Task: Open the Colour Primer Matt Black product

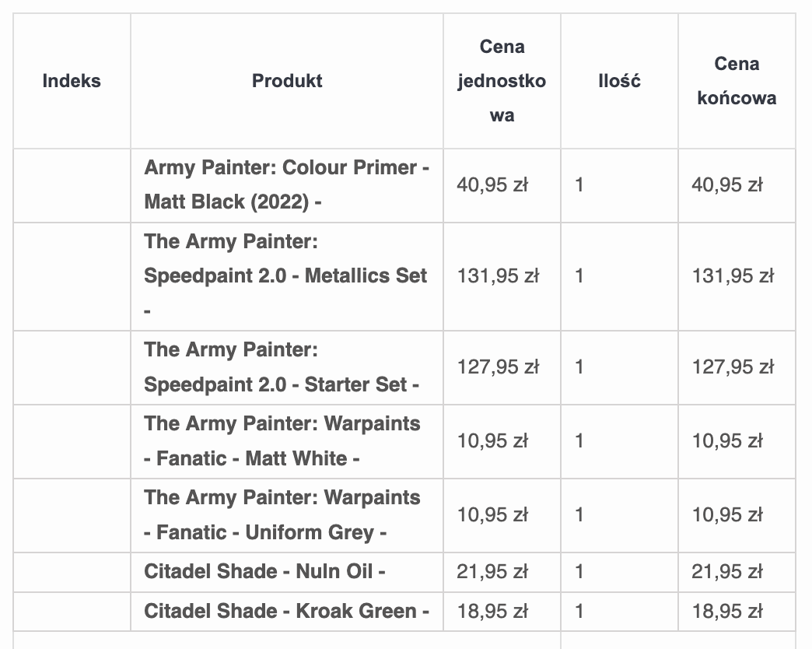Action: [286, 184]
